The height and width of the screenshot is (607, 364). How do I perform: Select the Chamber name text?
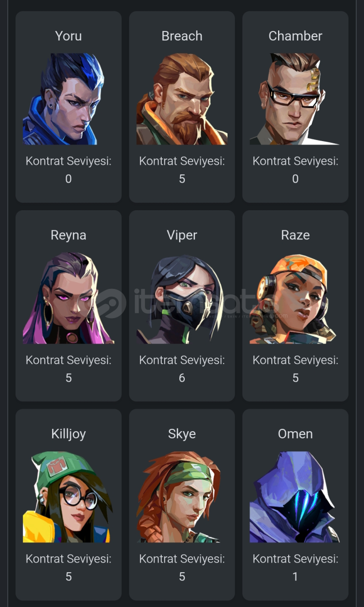[x=295, y=36]
